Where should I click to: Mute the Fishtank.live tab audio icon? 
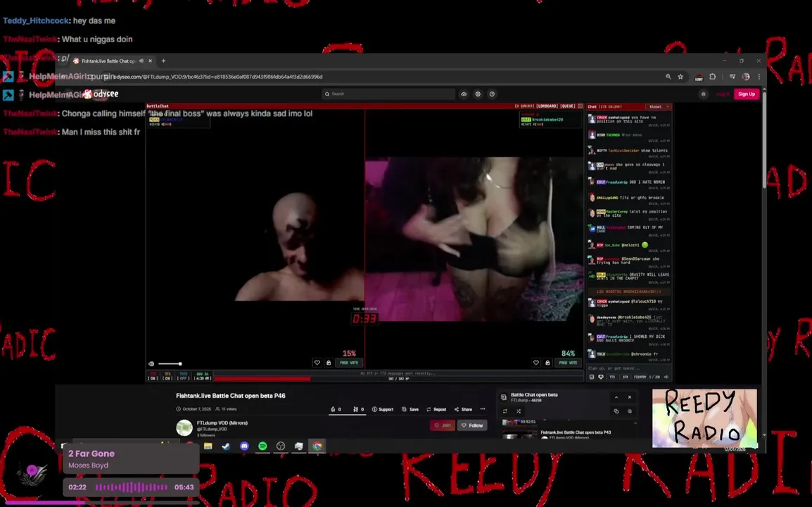click(141, 61)
